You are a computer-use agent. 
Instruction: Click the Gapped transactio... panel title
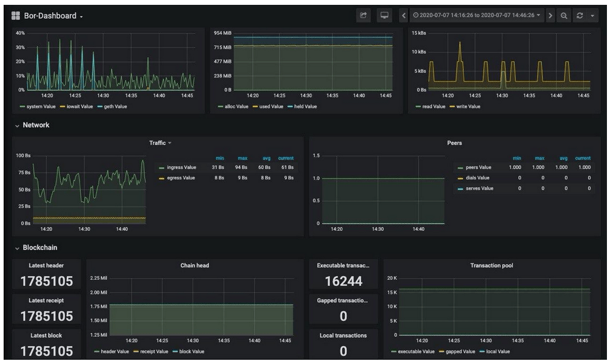pos(342,300)
